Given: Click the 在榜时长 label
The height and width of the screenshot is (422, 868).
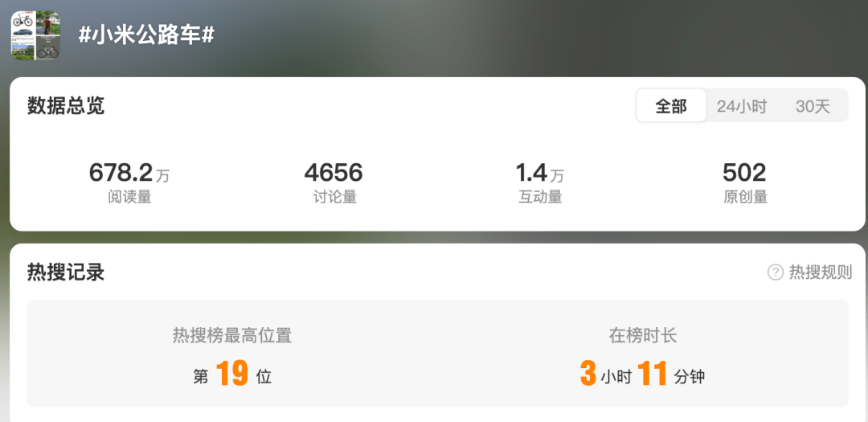Looking at the screenshot, I should (x=643, y=336).
